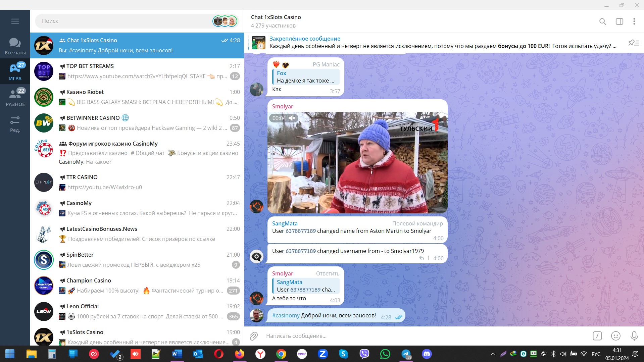
Task: Open the pinned messages list icon
Action: click(633, 43)
